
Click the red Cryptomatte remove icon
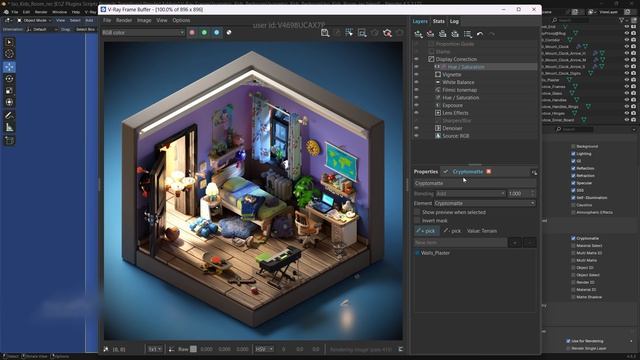pyautogui.click(x=489, y=172)
